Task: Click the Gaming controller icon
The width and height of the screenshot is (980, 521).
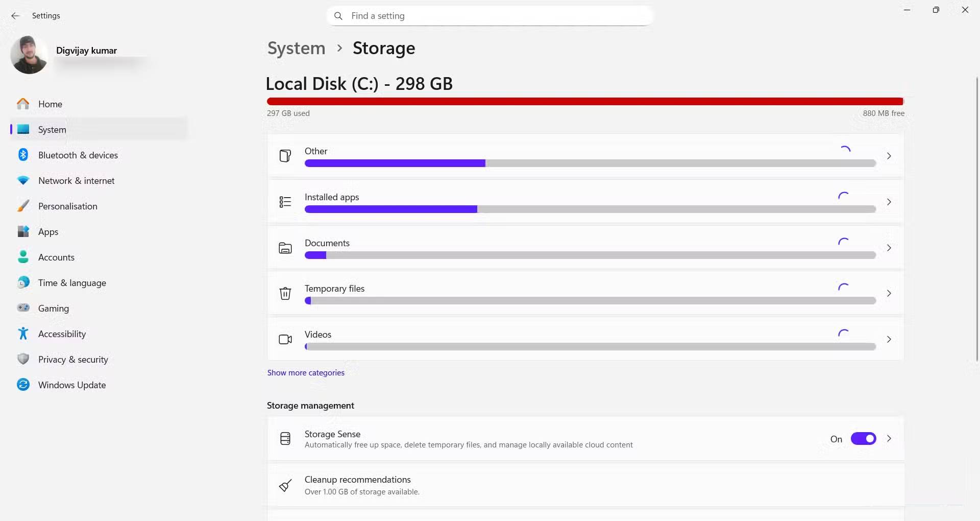Action: coord(23,308)
